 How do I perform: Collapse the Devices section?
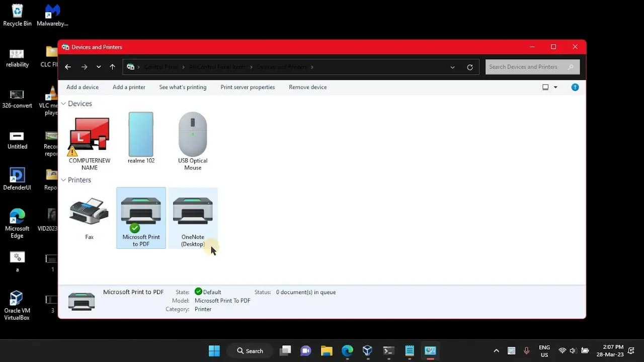[x=63, y=104]
